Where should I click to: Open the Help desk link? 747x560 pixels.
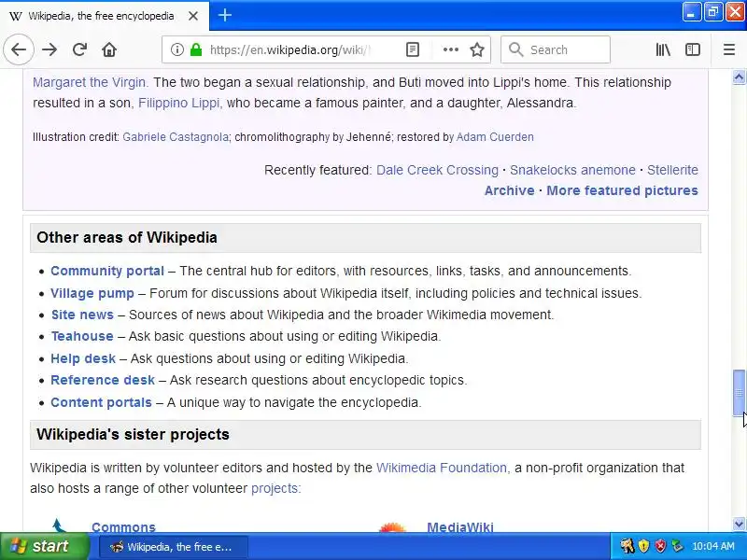83,358
